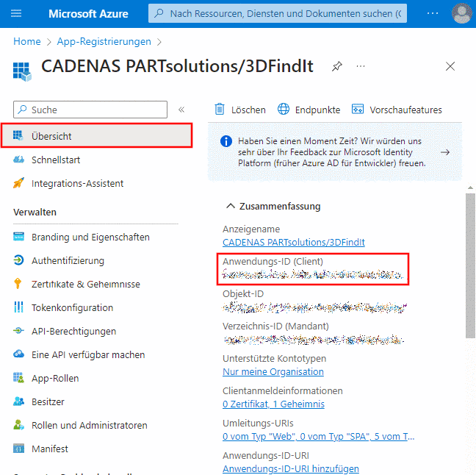
Task: Click the Microsoft Azure logo text
Action: 88,14
